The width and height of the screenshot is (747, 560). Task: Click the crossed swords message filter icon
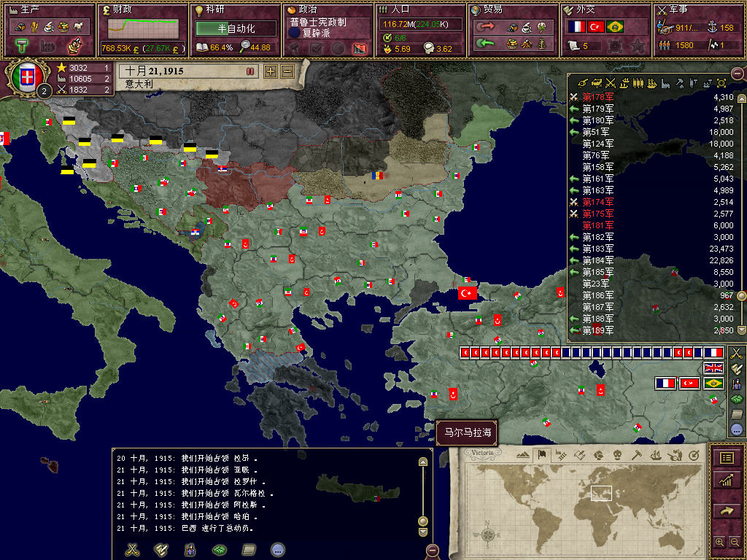click(133, 550)
